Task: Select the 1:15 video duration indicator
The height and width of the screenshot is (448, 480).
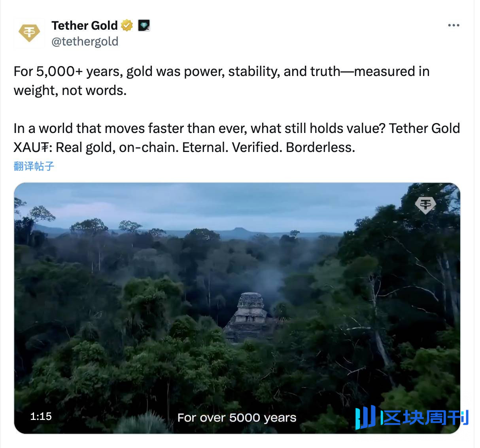Action: coord(41,416)
